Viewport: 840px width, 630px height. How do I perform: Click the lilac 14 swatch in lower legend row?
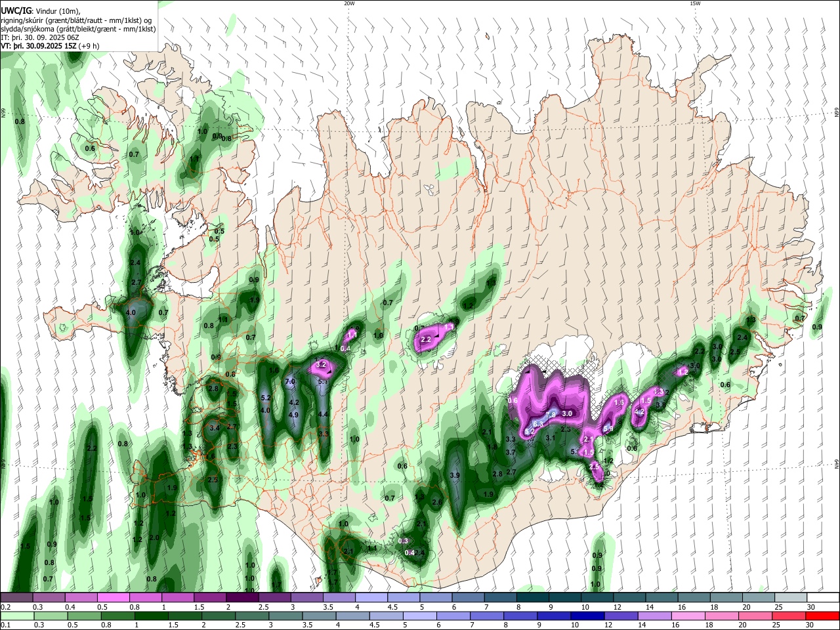click(x=654, y=616)
